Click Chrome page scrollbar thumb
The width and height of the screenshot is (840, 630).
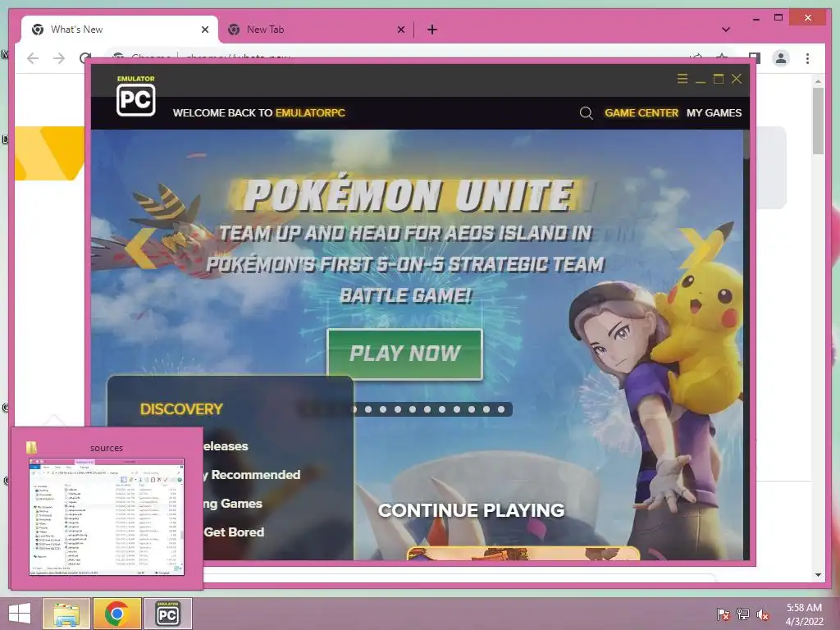(818, 121)
